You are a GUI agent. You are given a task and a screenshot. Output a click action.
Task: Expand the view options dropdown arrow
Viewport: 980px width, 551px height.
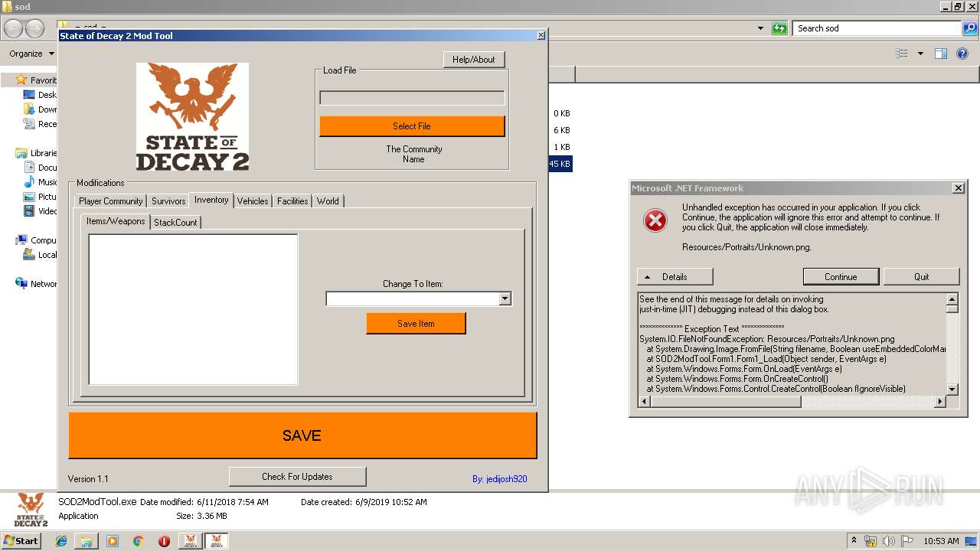pyautogui.click(x=920, y=54)
